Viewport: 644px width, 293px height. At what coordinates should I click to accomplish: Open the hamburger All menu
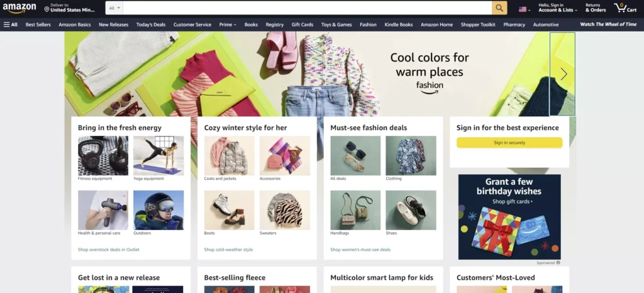[x=11, y=25]
